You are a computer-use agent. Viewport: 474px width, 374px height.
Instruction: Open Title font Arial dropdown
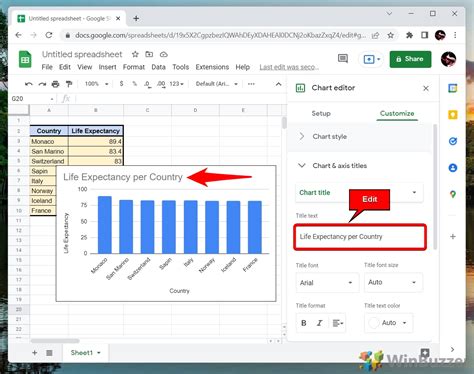pos(327,283)
